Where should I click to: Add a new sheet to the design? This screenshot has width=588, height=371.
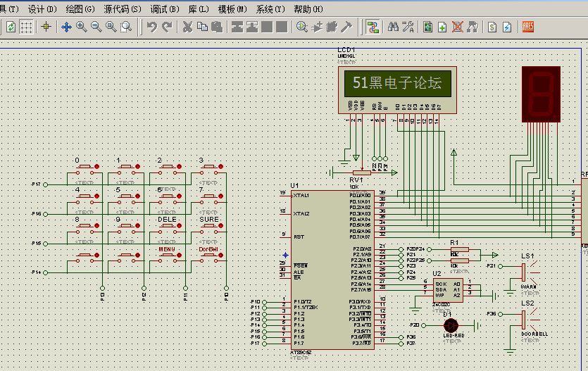(442, 27)
